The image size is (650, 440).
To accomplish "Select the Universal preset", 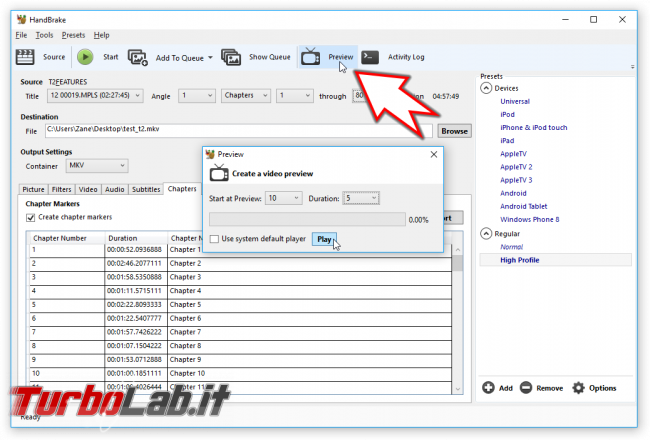I will (x=515, y=101).
